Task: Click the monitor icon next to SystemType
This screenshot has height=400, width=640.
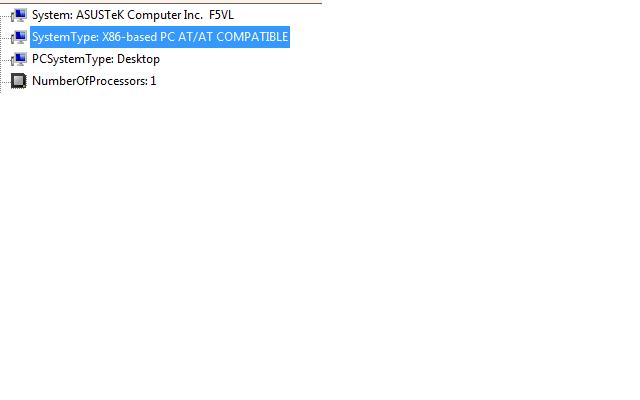Action: pos(19,37)
